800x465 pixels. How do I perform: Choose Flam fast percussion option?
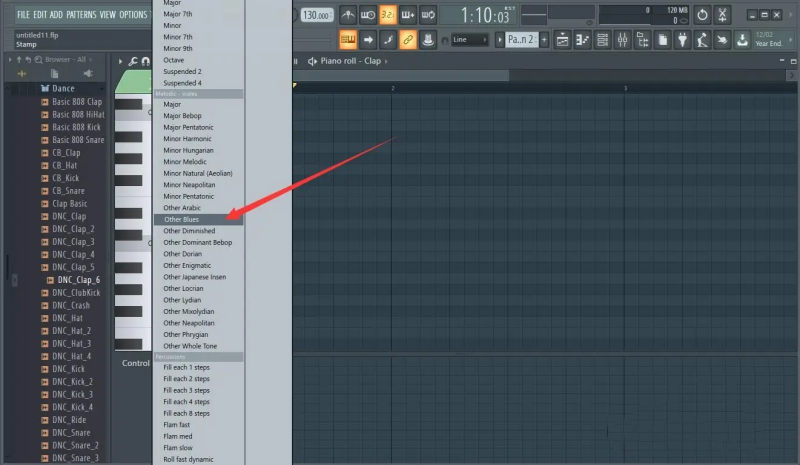(x=198, y=425)
